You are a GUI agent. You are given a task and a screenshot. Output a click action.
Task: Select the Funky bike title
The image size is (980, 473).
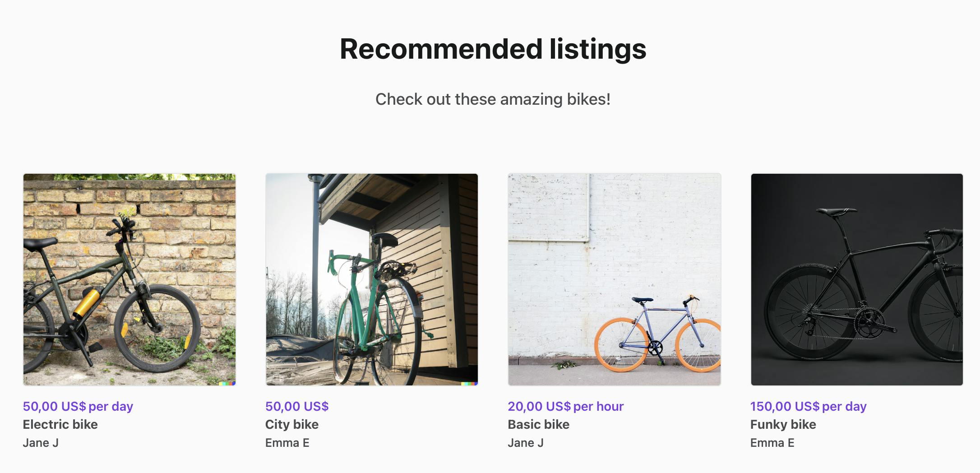(783, 424)
